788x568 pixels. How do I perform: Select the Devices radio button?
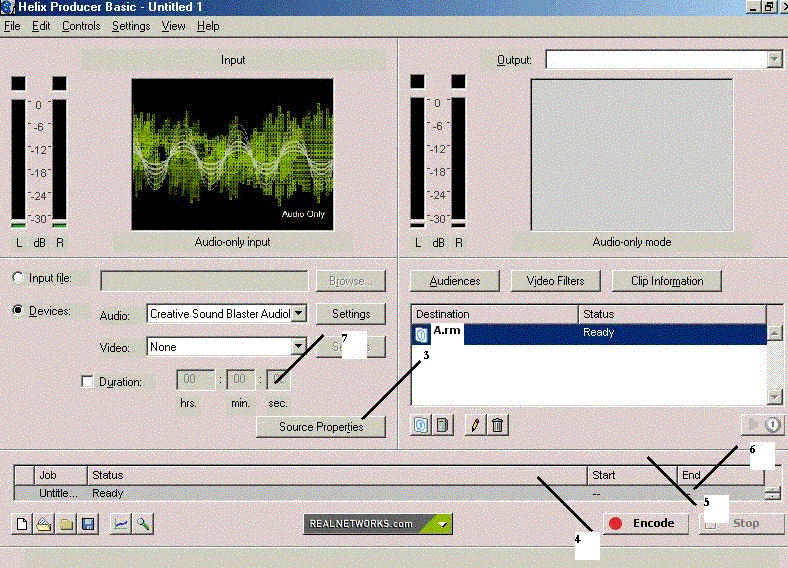pos(18,310)
